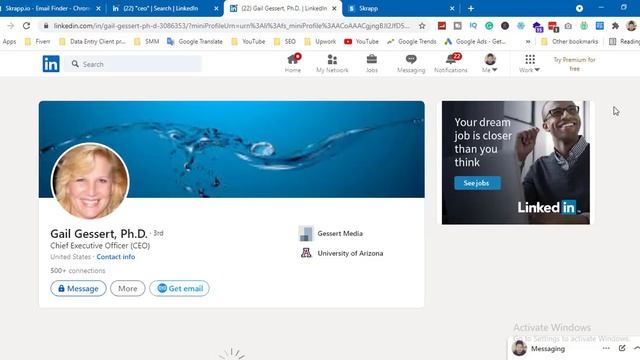
Task: Open Other bookmarks folder
Action: 570,42
